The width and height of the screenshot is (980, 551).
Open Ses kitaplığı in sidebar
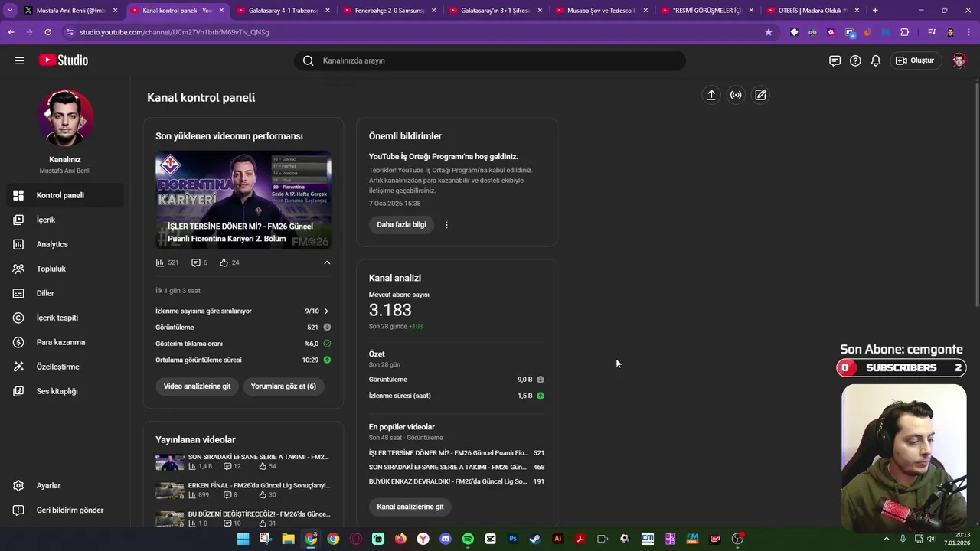pyautogui.click(x=65, y=391)
